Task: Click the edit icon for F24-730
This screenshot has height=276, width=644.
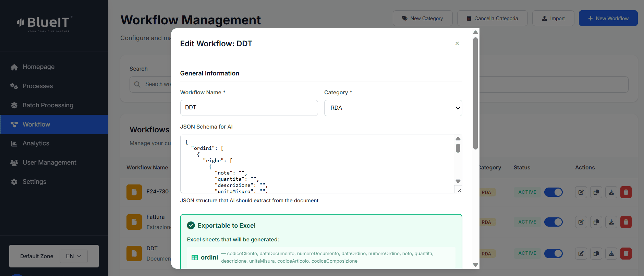Action: pos(581,192)
